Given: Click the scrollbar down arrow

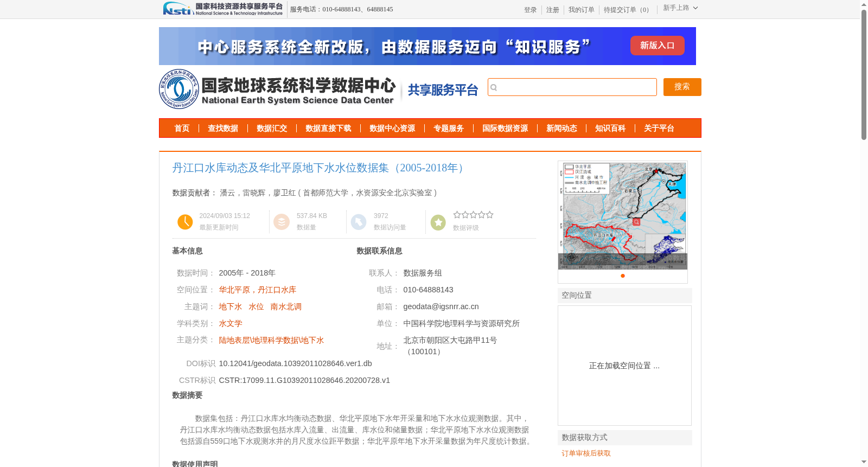Looking at the screenshot, I should [x=864, y=463].
